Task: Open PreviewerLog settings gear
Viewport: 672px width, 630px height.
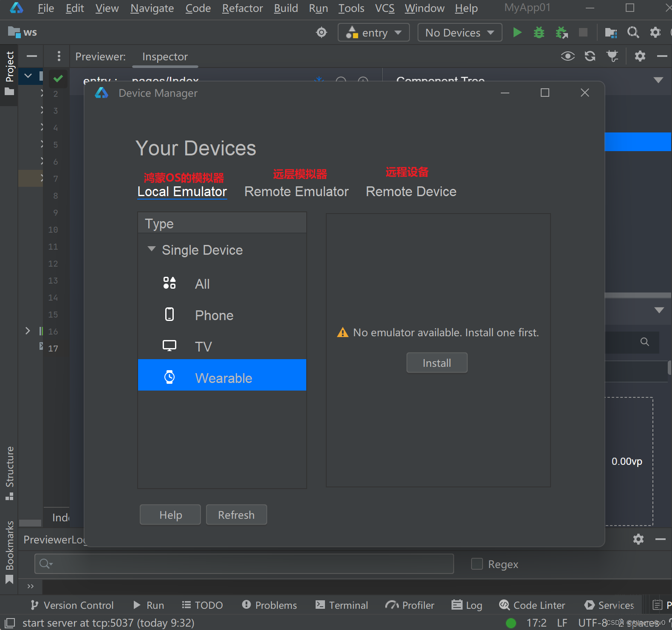Action: 638,539
